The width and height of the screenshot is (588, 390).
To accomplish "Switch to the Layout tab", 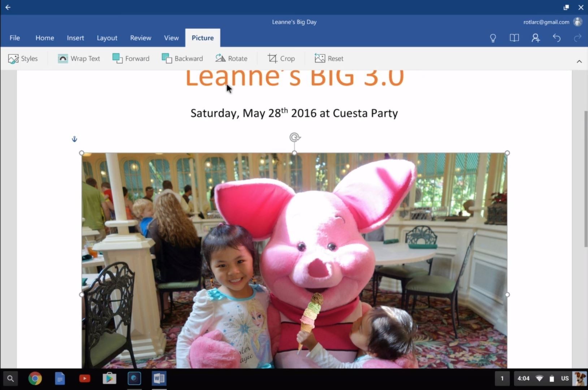I will click(107, 38).
